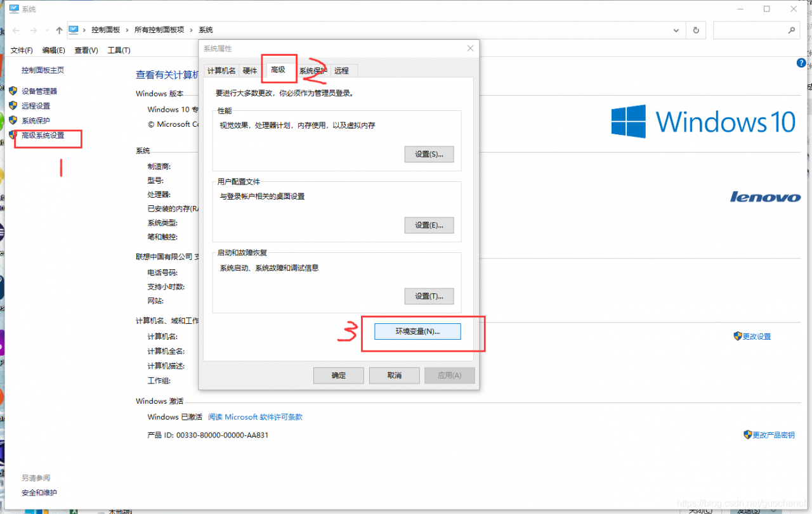This screenshot has width=812, height=514.
Task: Click the search magnifier icon
Action: click(x=792, y=30)
